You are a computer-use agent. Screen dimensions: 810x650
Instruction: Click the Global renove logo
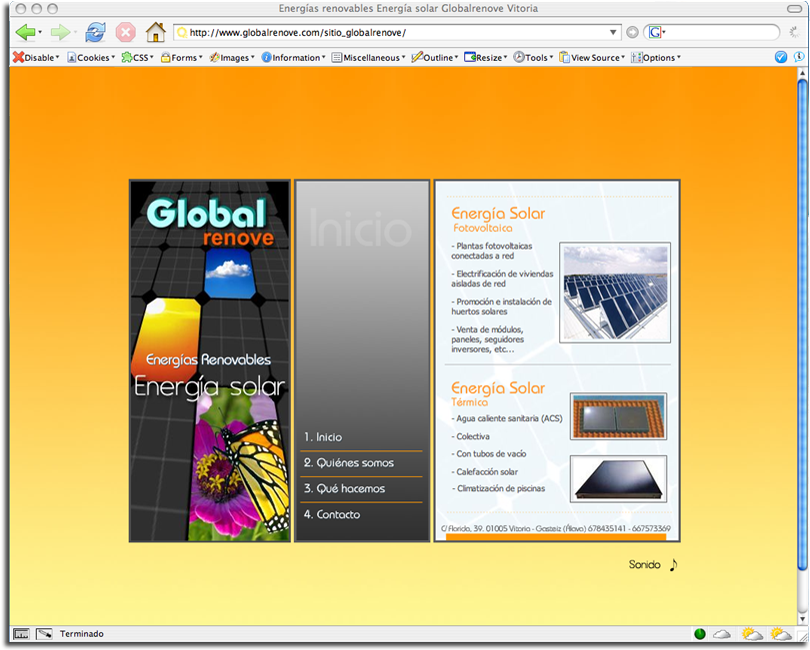pyautogui.click(x=210, y=221)
